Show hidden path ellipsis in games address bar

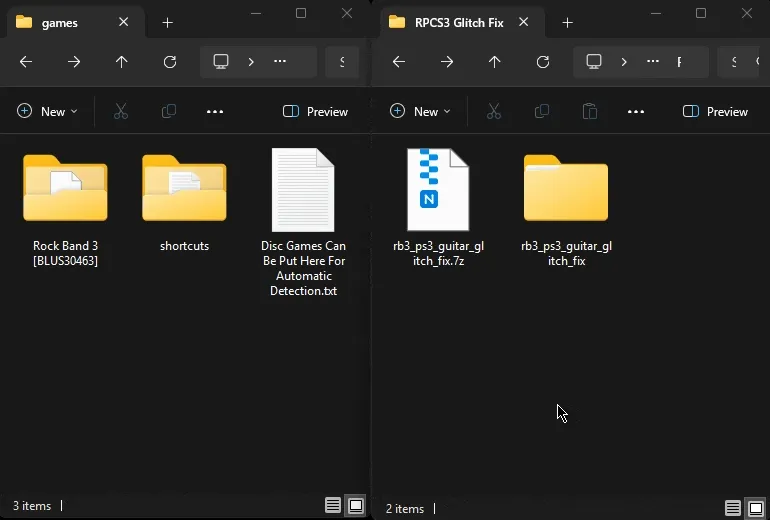click(280, 61)
